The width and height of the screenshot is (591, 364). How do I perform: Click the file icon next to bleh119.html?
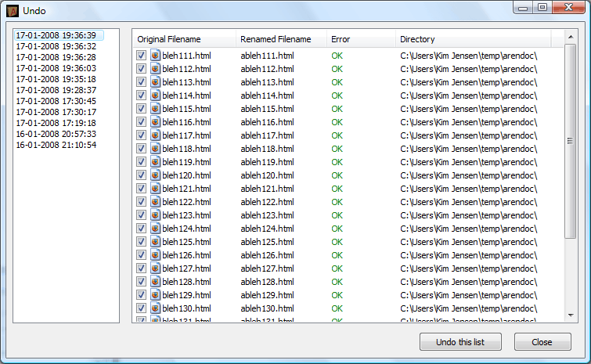click(155, 162)
